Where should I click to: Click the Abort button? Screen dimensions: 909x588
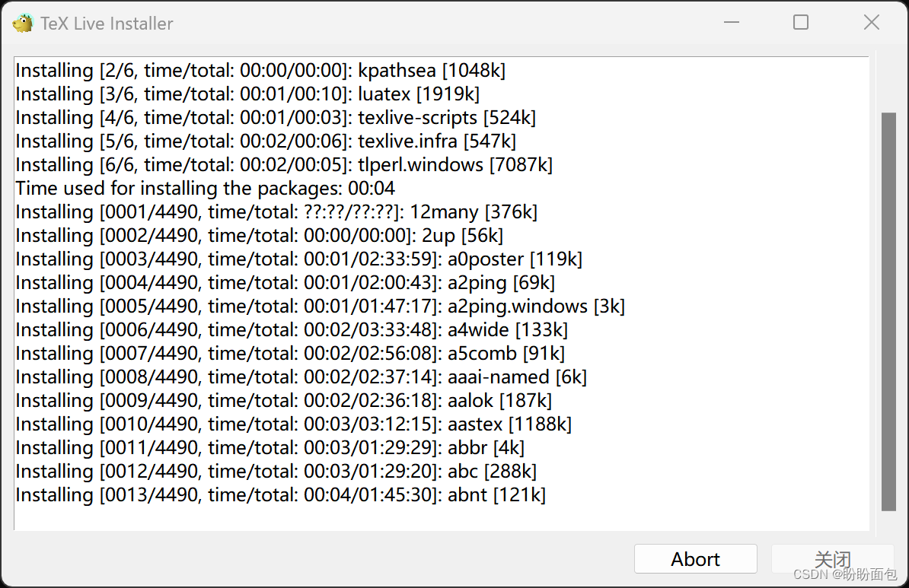point(695,559)
